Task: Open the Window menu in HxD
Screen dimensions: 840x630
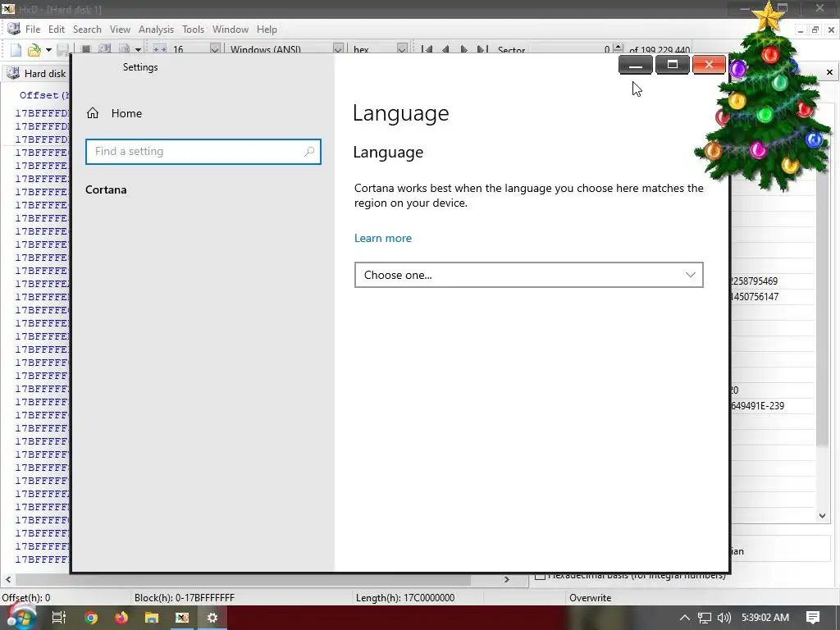Action: coord(231,30)
